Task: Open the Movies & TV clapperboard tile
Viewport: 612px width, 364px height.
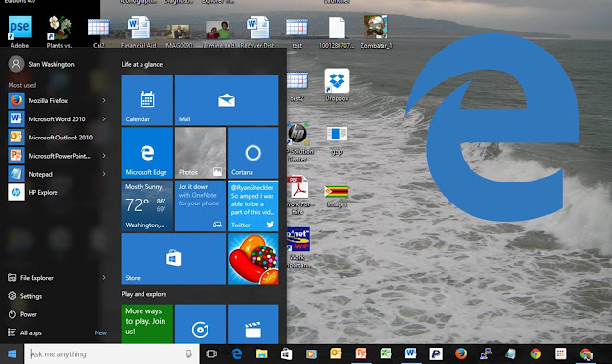Action: (x=252, y=324)
